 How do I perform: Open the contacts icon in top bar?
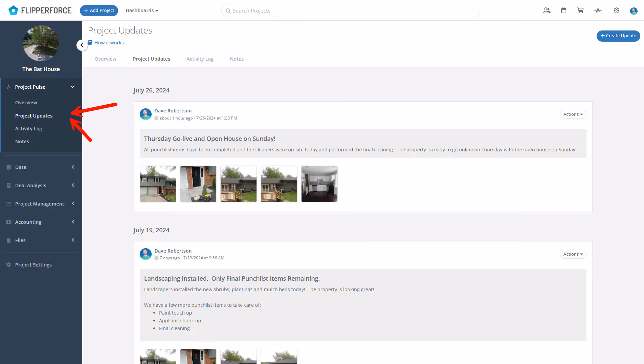tap(547, 10)
